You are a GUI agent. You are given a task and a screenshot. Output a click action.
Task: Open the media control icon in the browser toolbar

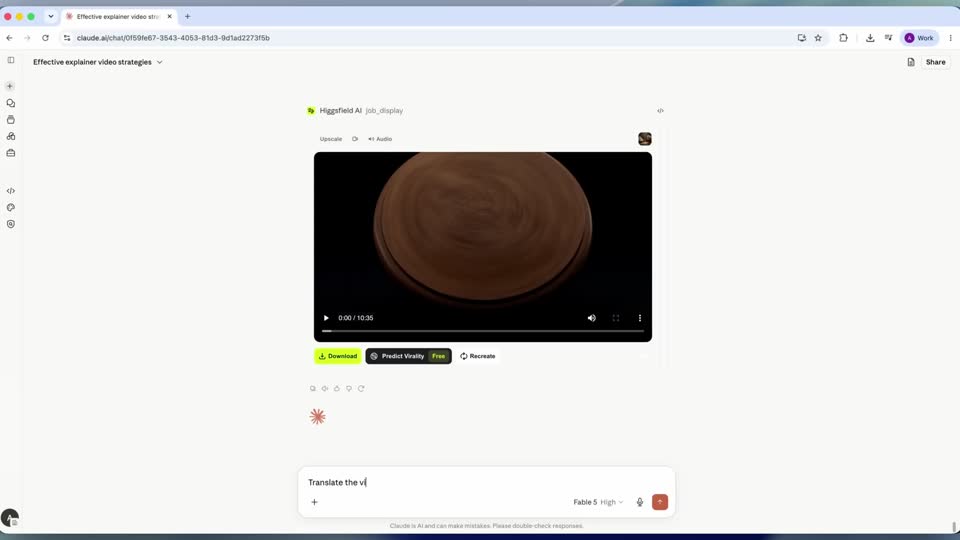[x=888, y=38]
